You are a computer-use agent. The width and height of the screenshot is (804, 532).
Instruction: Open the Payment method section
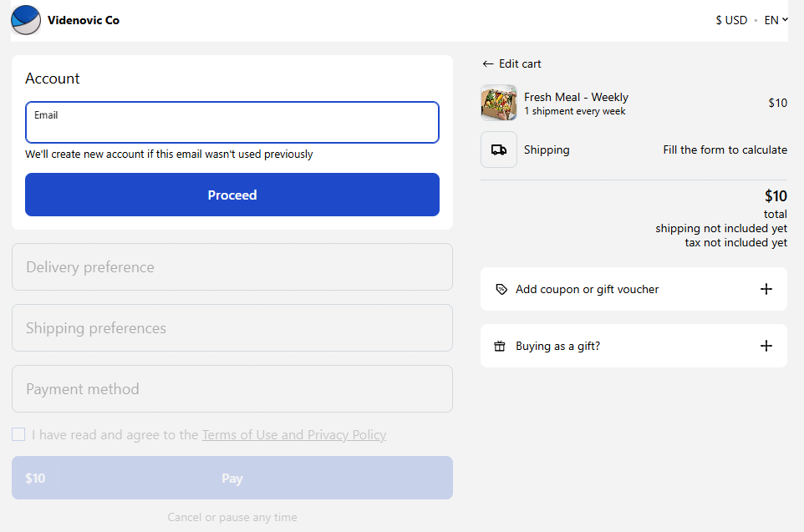232,389
